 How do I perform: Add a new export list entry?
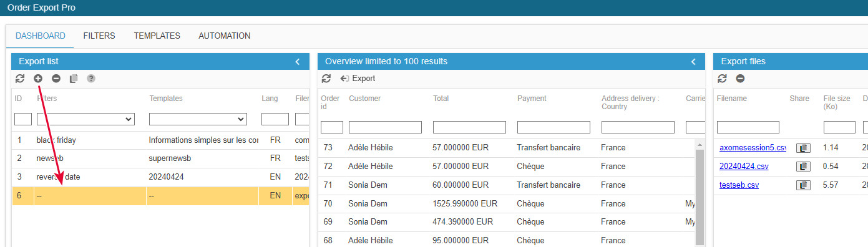(x=38, y=79)
